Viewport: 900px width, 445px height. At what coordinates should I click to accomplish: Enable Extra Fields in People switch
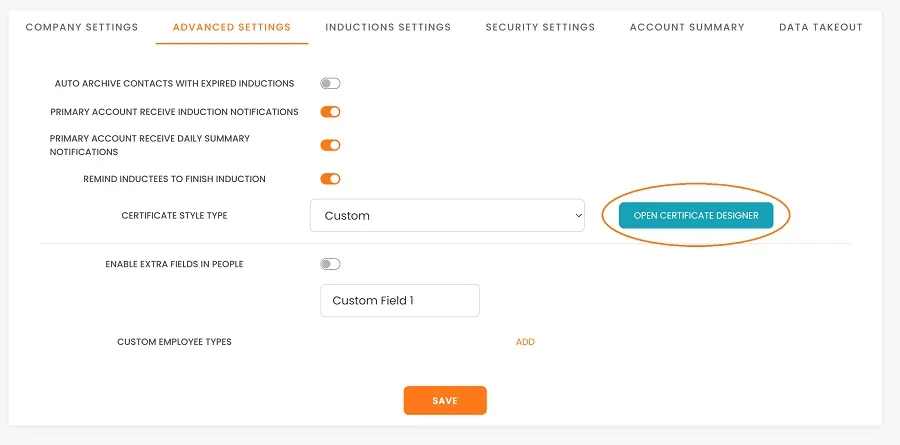pos(330,264)
